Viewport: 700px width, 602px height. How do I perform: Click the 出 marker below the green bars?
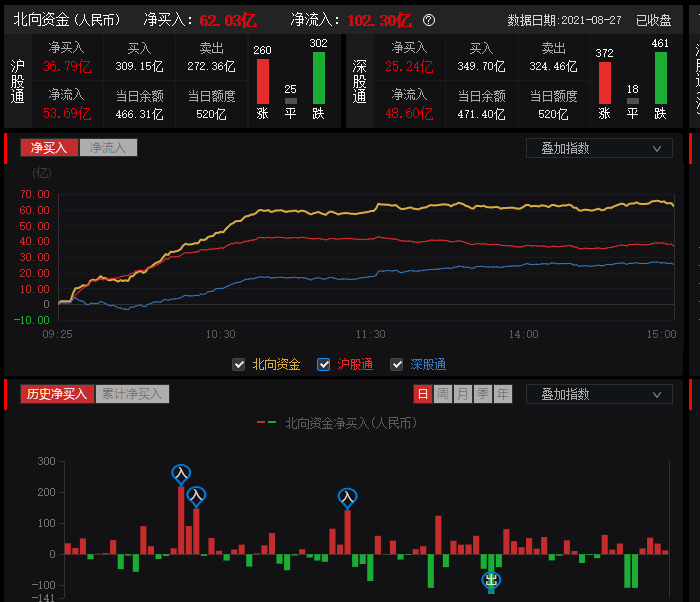pyautogui.click(x=491, y=580)
